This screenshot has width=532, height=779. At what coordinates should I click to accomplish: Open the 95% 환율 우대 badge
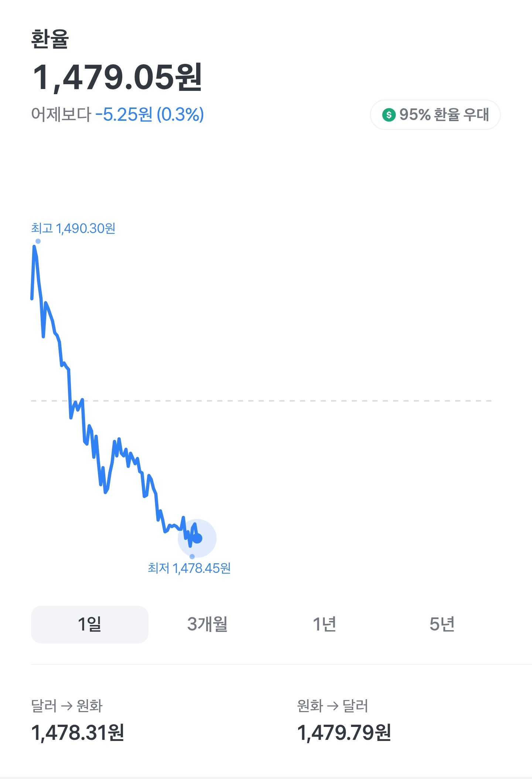click(x=435, y=115)
